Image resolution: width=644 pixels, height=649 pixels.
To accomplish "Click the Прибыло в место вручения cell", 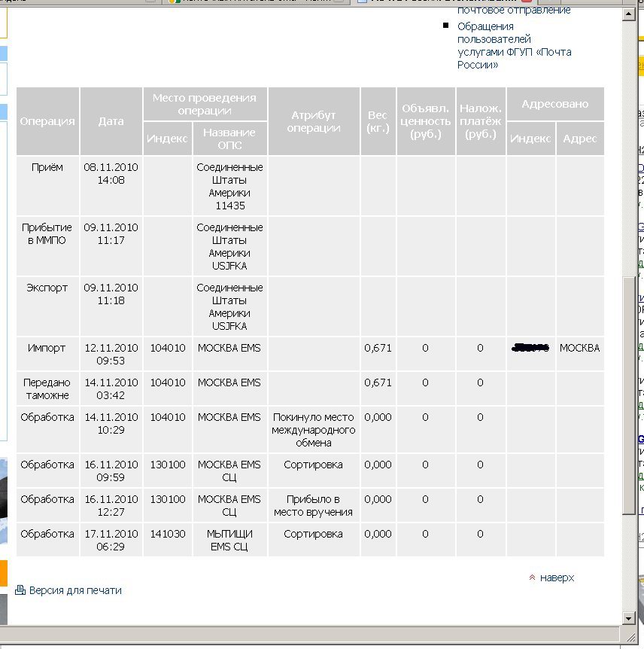I will point(314,505).
